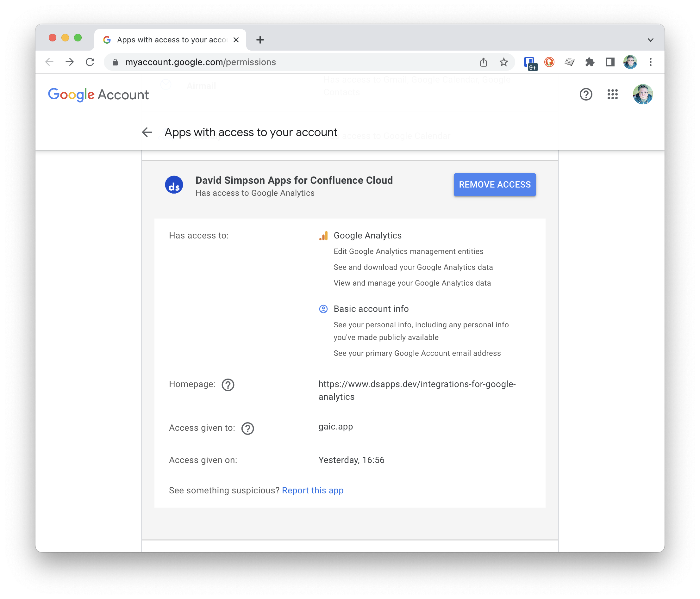Open Google Account help icon
This screenshot has width=700, height=599.
point(586,95)
